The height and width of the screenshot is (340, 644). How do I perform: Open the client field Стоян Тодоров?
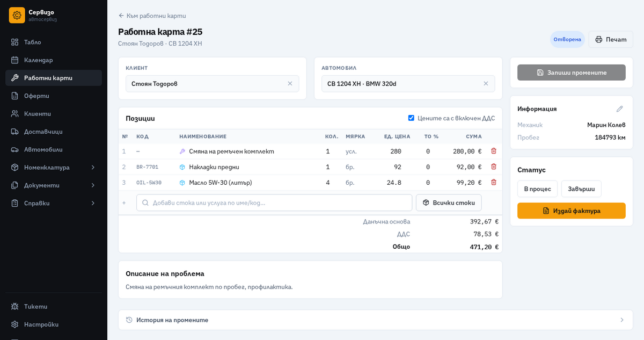click(x=212, y=84)
